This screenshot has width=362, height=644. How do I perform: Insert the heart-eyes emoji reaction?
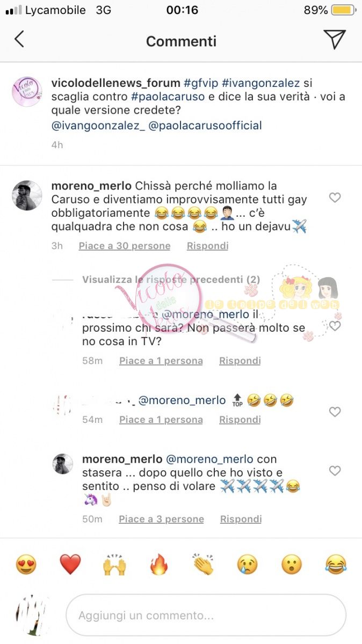(x=26, y=565)
